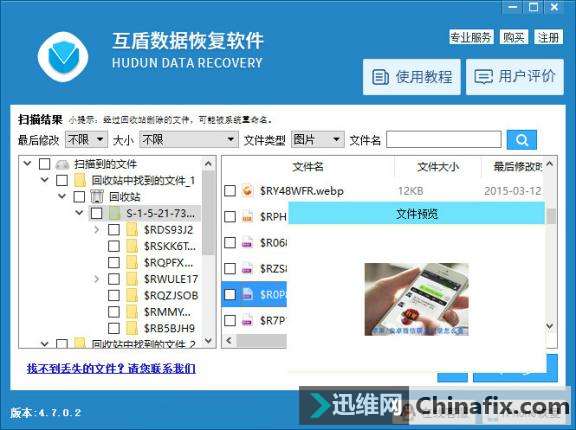
Task: Check the $RY48WFR.webp file checkbox
Action: (230, 191)
